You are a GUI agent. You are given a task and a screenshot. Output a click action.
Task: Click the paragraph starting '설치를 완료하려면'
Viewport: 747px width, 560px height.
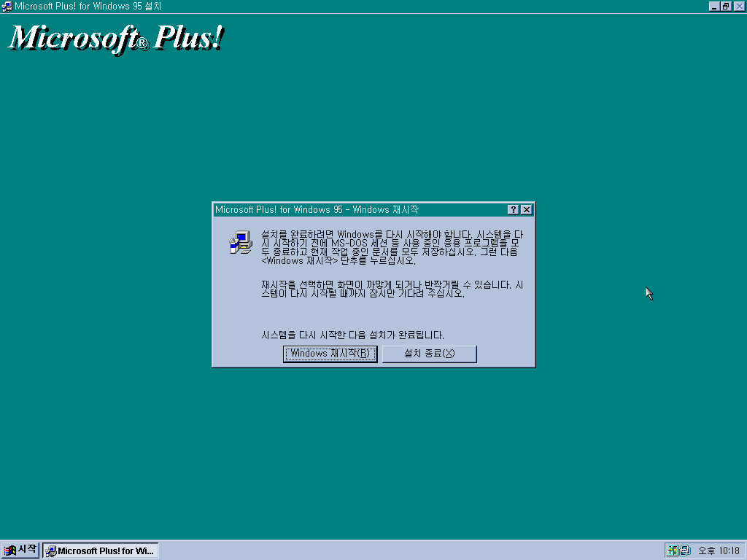(x=392, y=248)
